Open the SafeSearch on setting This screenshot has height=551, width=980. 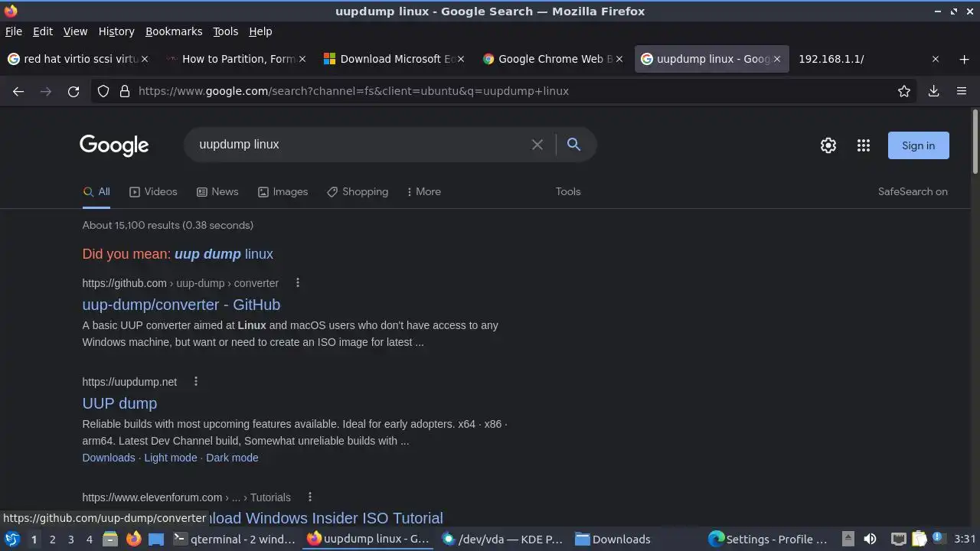[x=913, y=192]
